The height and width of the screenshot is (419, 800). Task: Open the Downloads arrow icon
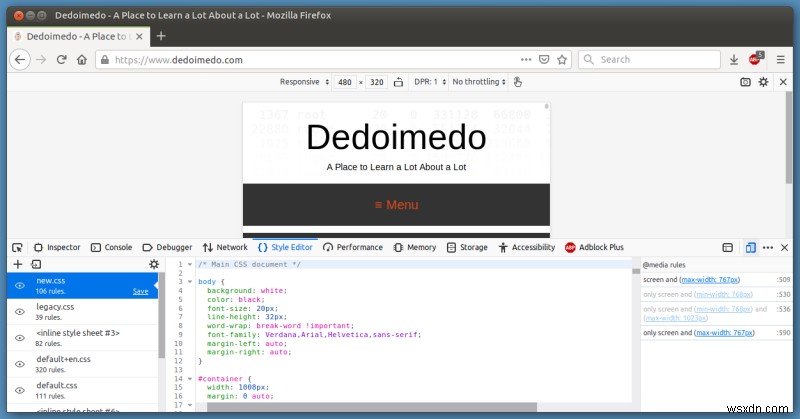click(734, 60)
